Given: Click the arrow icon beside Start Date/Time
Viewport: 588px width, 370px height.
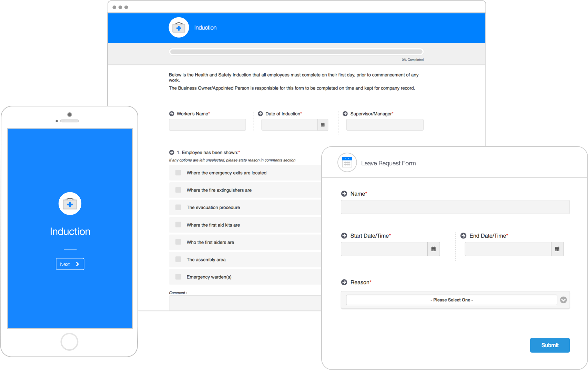Looking at the screenshot, I should tap(344, 236).
